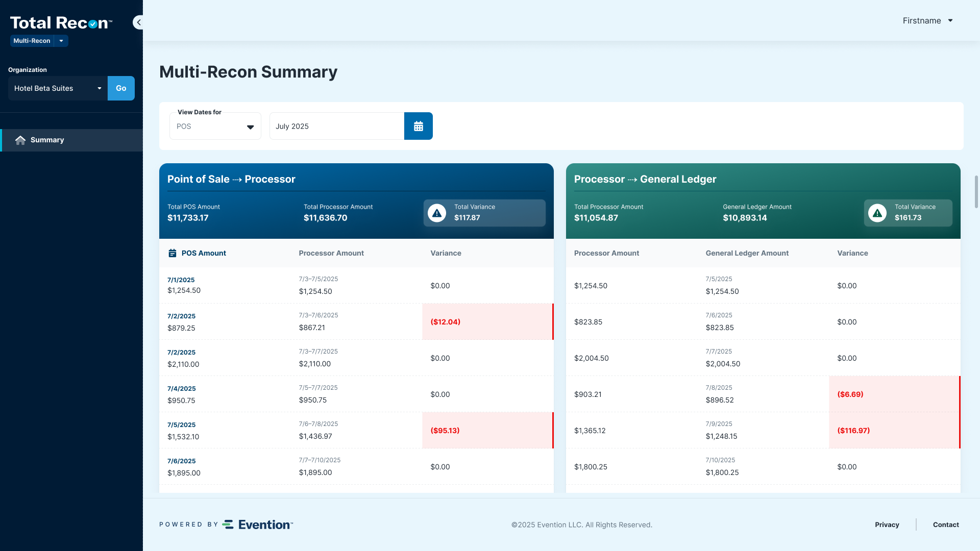Click the Total Recon logo

61,23
